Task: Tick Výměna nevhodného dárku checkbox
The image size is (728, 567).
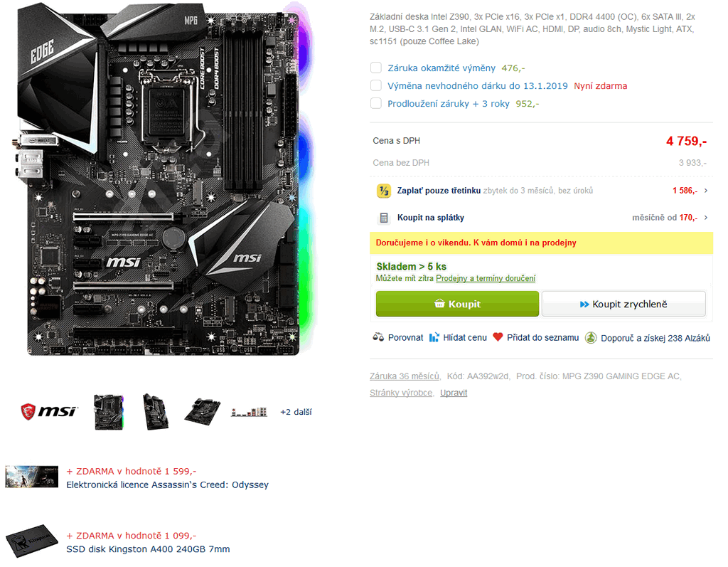Action: pos(376,85)
